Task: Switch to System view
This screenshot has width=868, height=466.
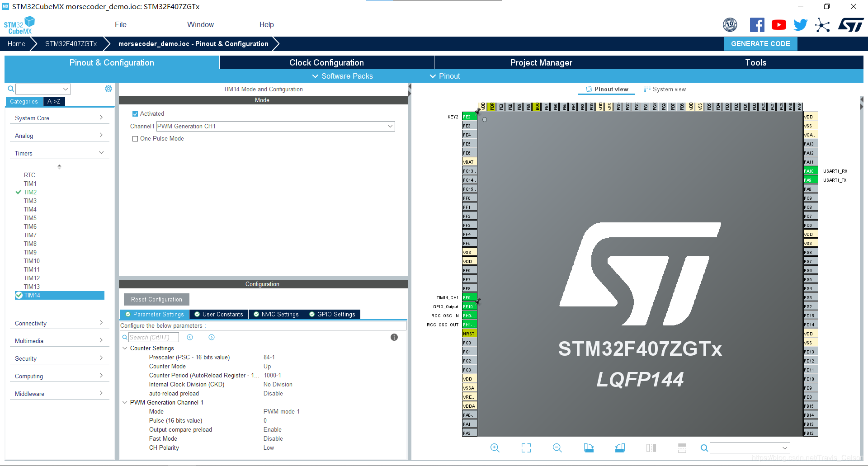Action: click(x=665, y=89)
